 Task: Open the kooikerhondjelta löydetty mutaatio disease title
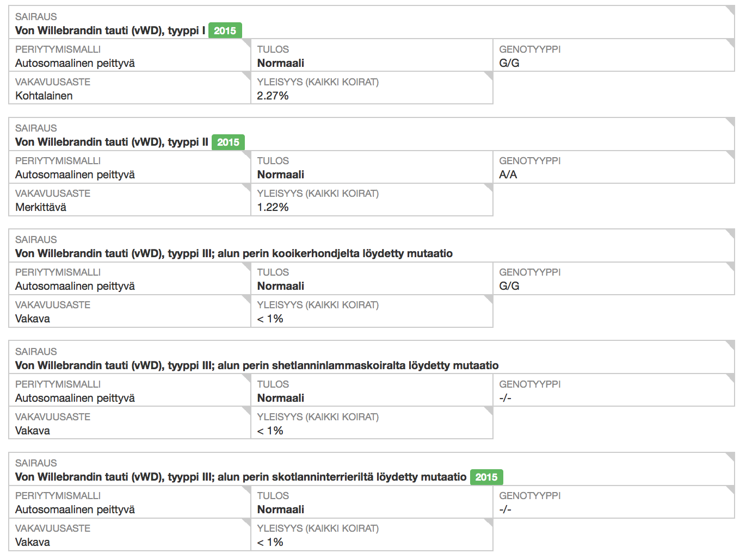click(x=233, y=254)
